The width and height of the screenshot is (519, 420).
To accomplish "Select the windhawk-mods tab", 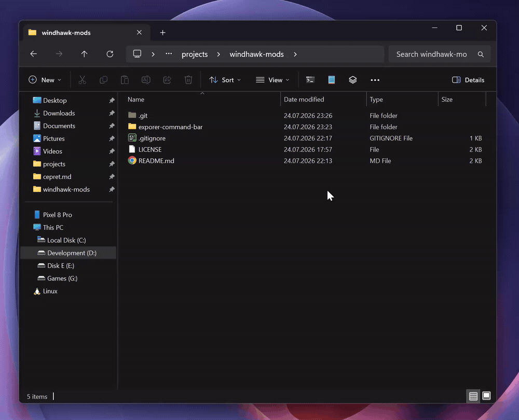I will (x=87, y=33).
